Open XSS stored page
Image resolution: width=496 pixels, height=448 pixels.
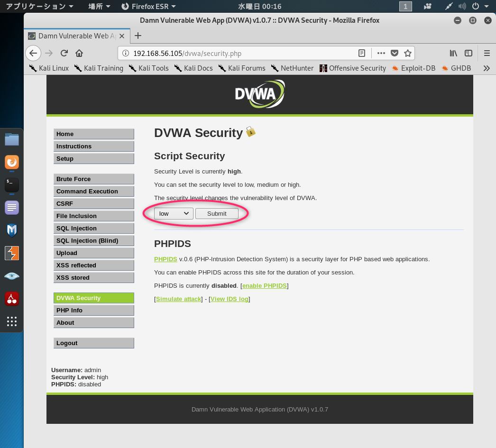coord(93,277)
